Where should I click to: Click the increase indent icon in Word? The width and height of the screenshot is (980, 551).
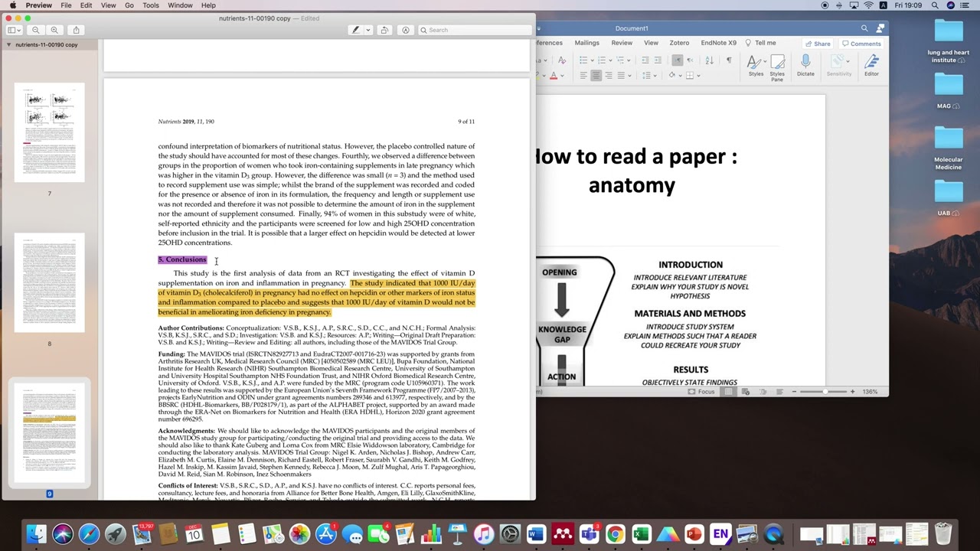pyautogui.click(x=658, y=60)
